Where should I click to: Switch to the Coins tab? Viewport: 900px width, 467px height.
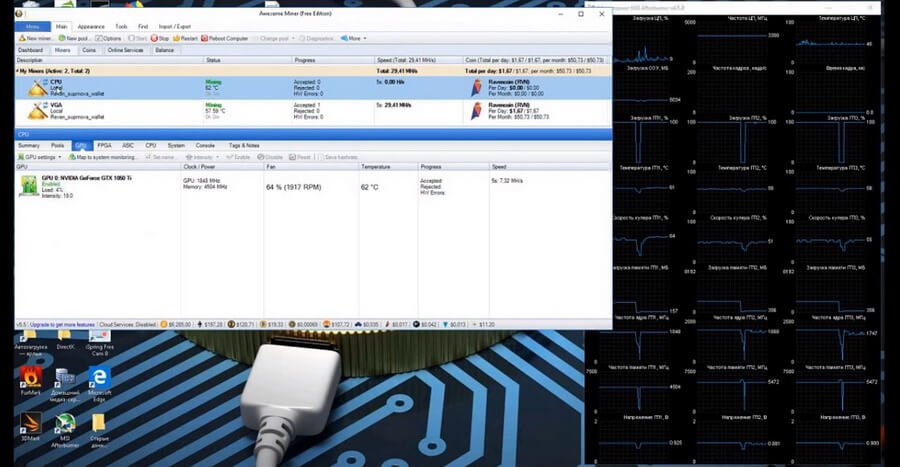pyautogui.click(x=89, y=50)
